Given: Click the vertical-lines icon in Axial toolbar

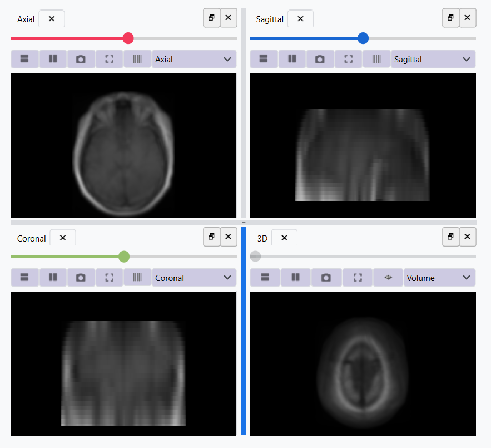Looking at the screenshot, I should tap(137, 59).
